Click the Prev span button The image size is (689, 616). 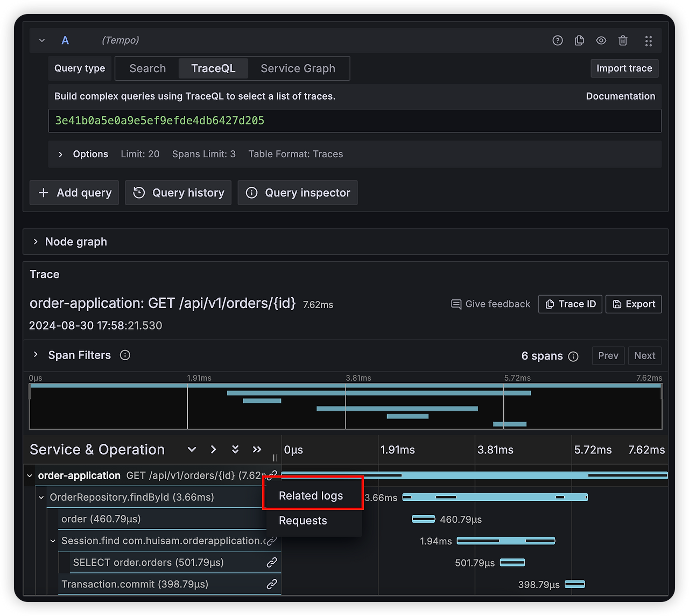[x=608, y=356]
